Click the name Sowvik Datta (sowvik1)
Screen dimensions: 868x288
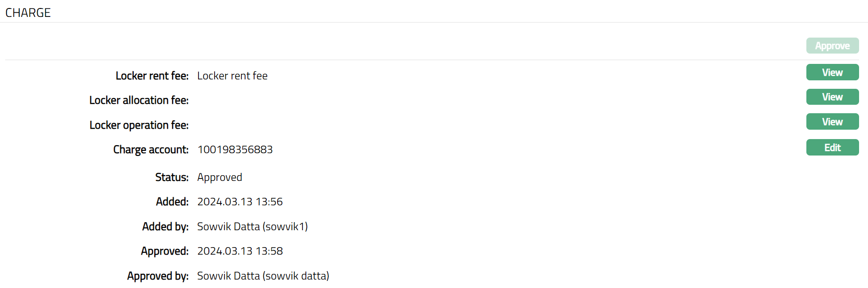(253, 227)
